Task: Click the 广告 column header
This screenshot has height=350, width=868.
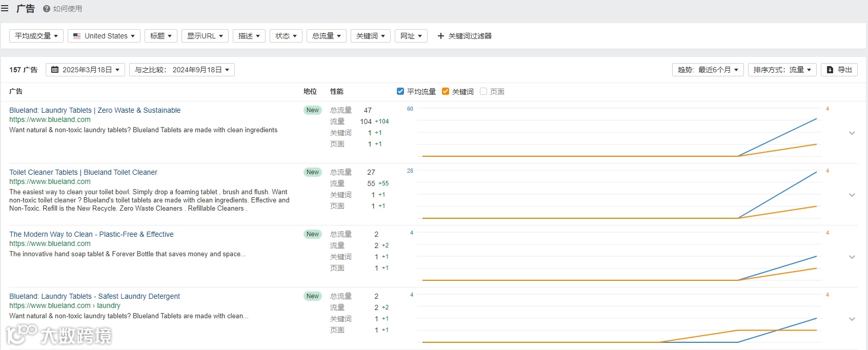Action: (16, 91)
